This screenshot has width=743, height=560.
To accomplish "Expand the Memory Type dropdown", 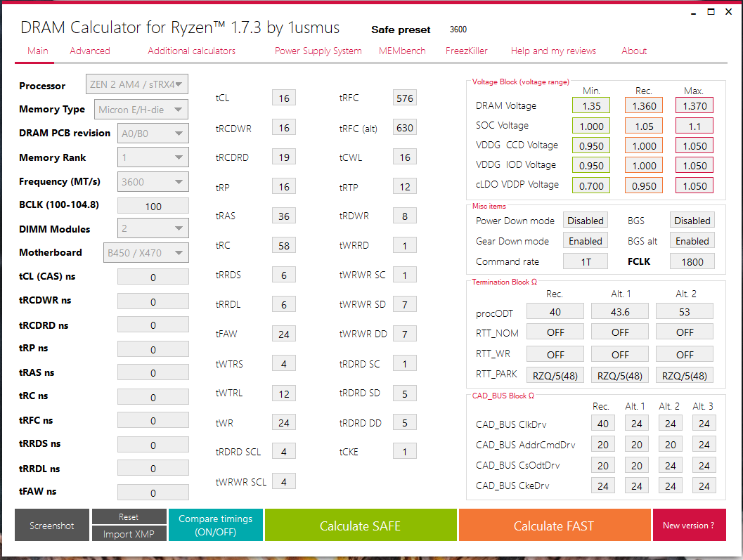I will [141, 110].
